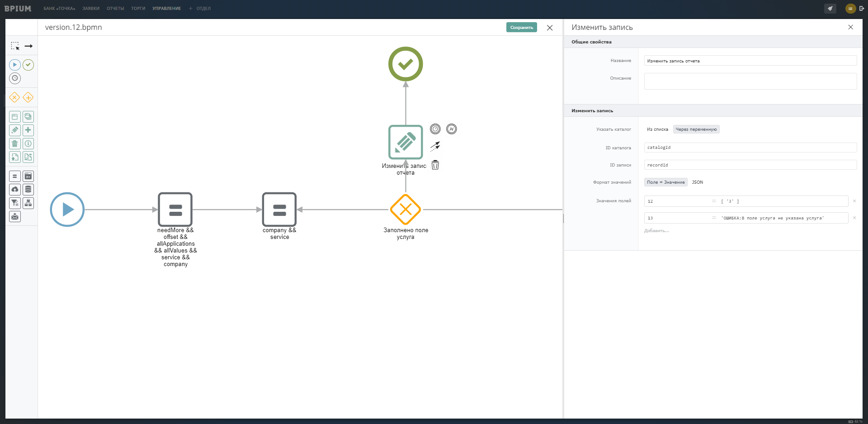Select the send-mail envelope palette icon
This screenshot has width=868, height=424.
[x=15, y=217]
